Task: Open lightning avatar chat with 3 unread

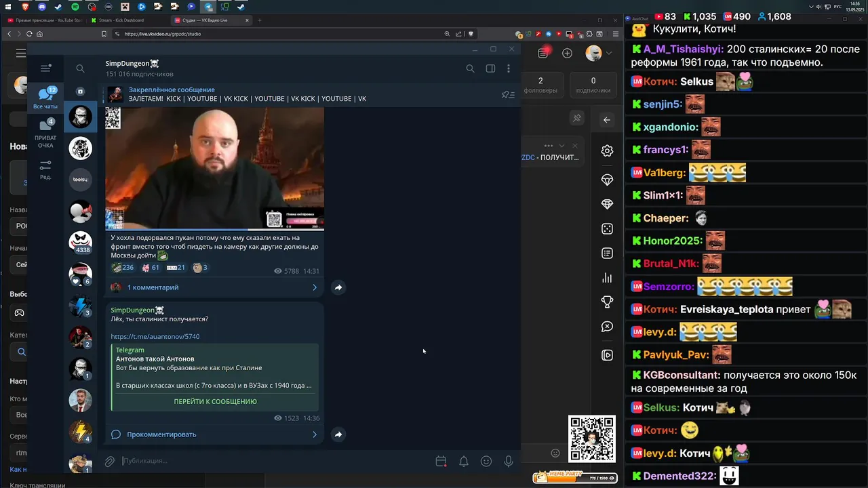Action: [81, 305]
